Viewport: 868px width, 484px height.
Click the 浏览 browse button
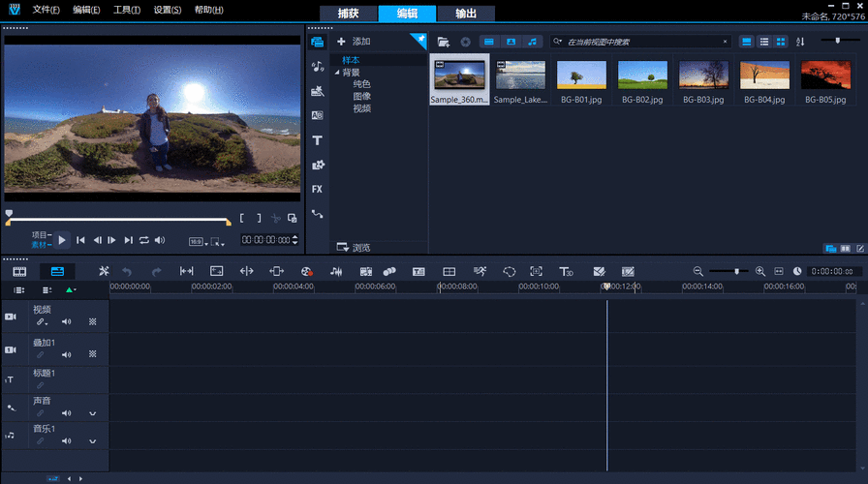pyautogui.click(x=354, y=247)
